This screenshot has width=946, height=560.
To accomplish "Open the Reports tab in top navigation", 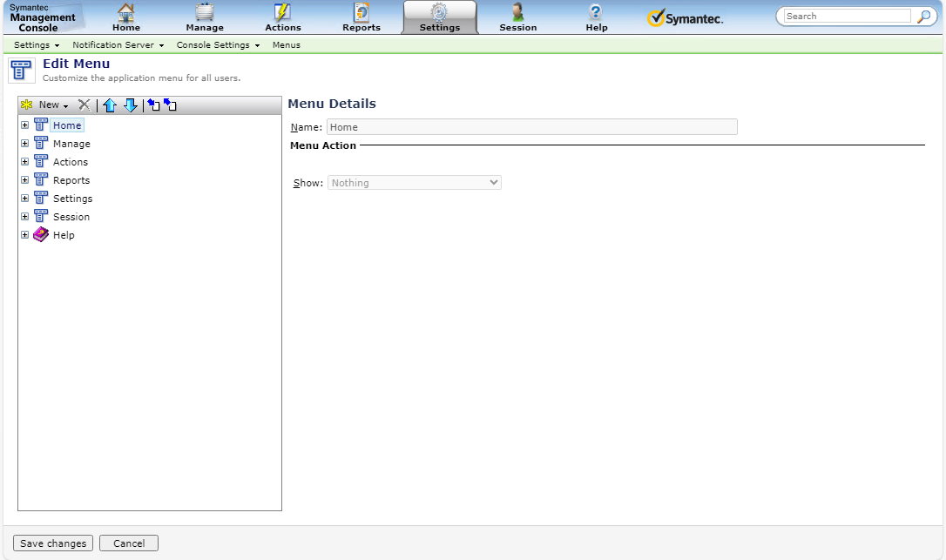I will pos(362,17).
